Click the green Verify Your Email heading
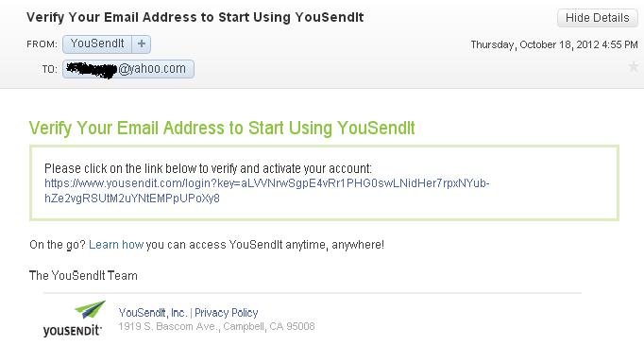644x363 pixels. (x=222, y=128)
